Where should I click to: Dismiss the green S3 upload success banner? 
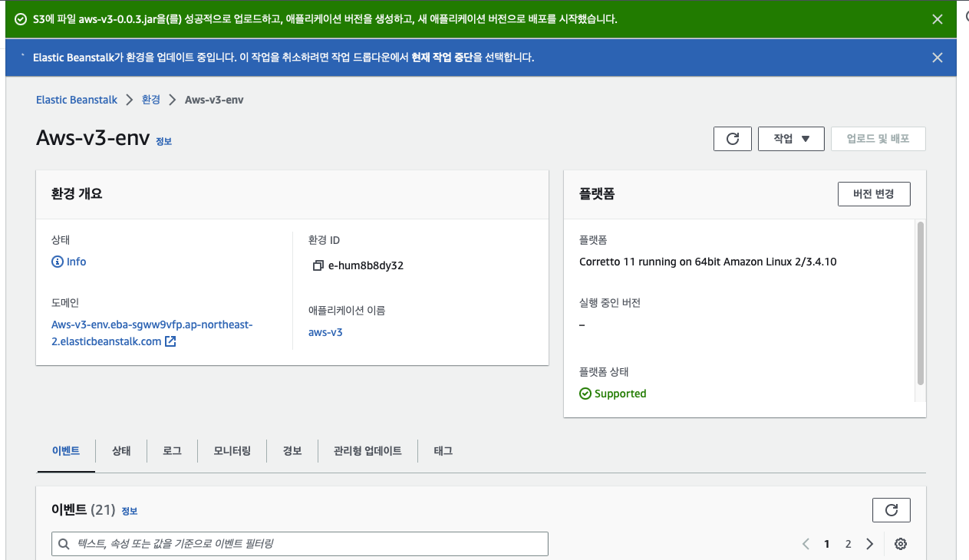[937, 19]
